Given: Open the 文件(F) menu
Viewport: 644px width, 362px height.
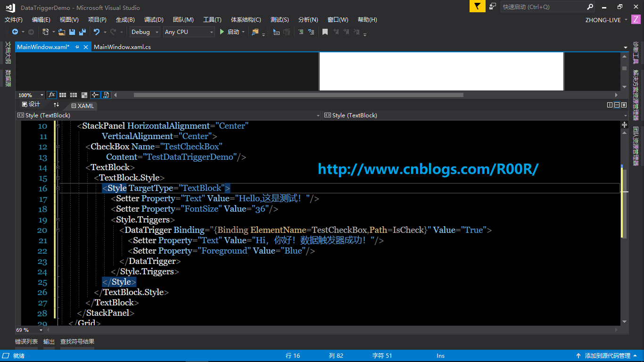Looking at the screenshot, I should (14, 20).
